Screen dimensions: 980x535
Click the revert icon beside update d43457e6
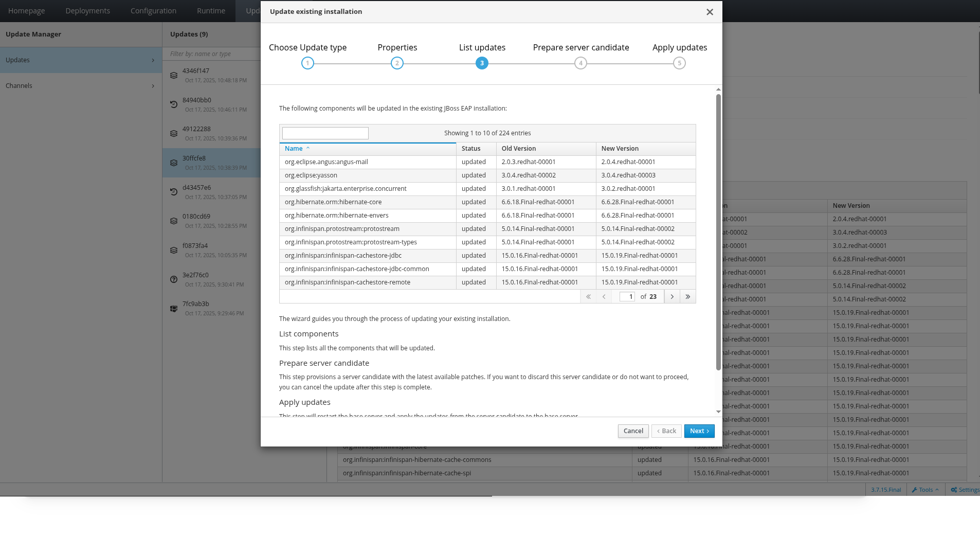tap(174, 192)
